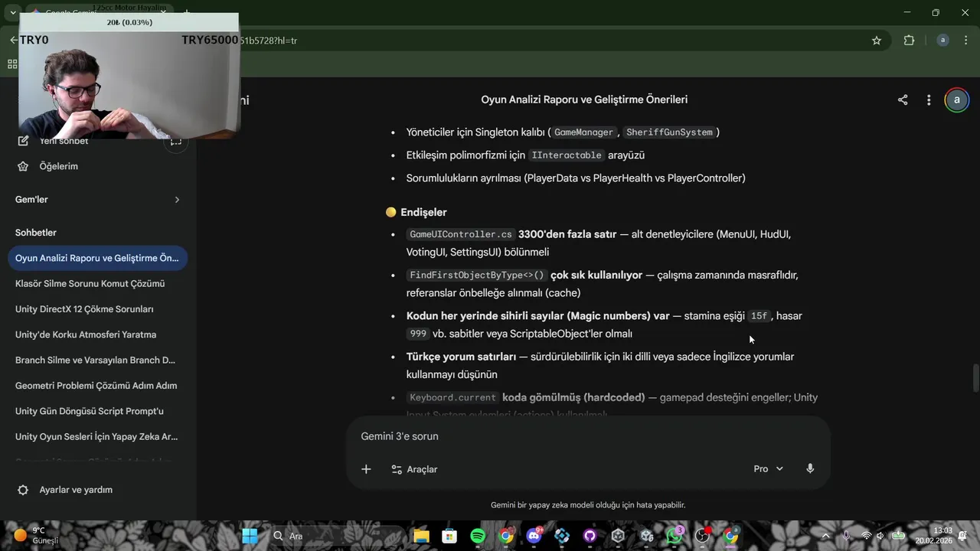Open WhatsApp from taskbar
Viewport: 980px width, 551px height.
pyautogui.click(x=674, y=536)
